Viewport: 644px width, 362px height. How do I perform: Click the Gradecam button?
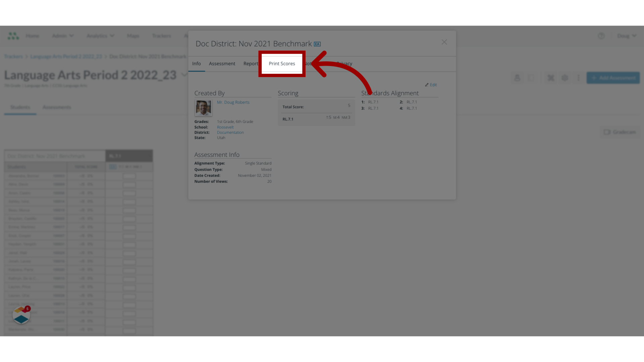tap(620, 132)
